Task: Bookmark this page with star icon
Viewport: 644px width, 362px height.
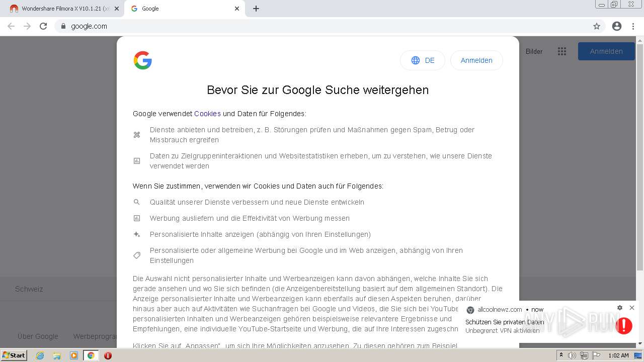Action: click(597, 26)
